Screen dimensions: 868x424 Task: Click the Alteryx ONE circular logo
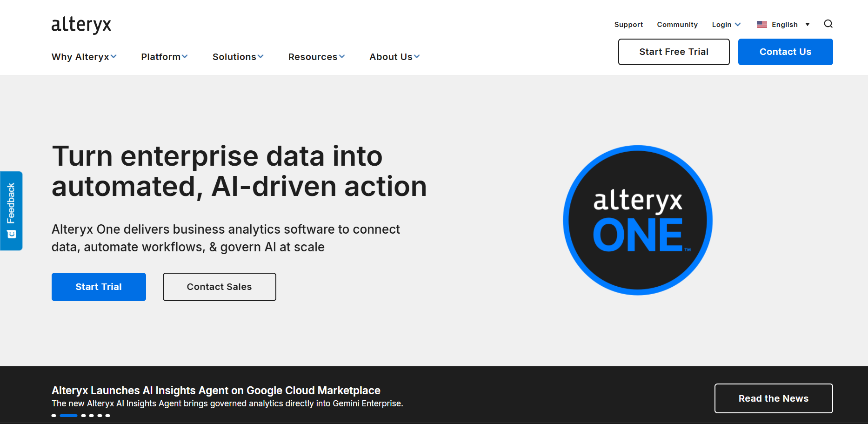coord(638,220)
